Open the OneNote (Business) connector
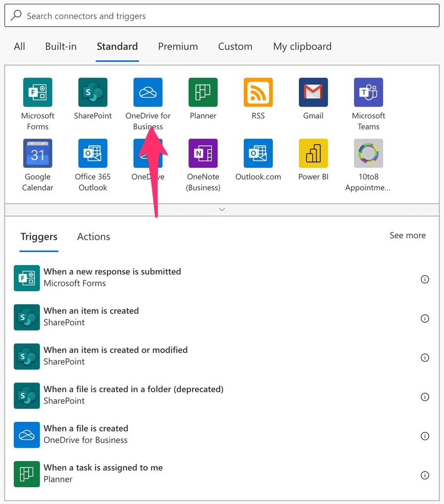This screenshot has height=504, width=444. pos(203,154)
